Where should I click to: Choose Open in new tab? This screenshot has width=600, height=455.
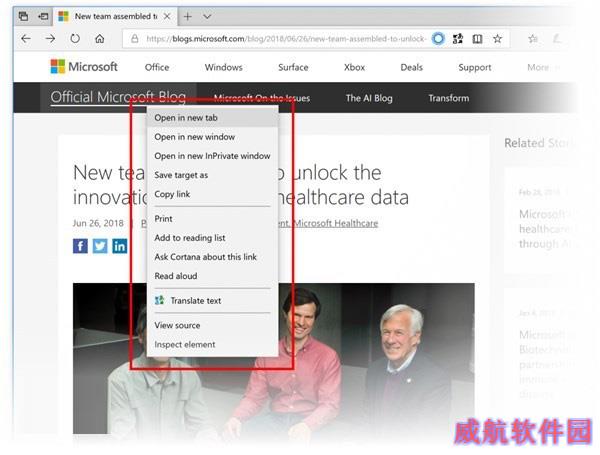click(212, 118)
